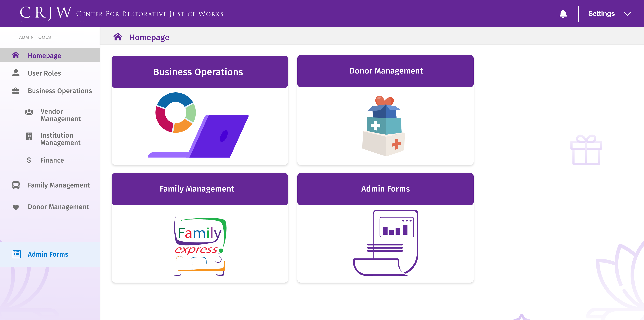Click the Institution Management building icon
Viewport: 644px width, 320px height.
pos(29,136)
